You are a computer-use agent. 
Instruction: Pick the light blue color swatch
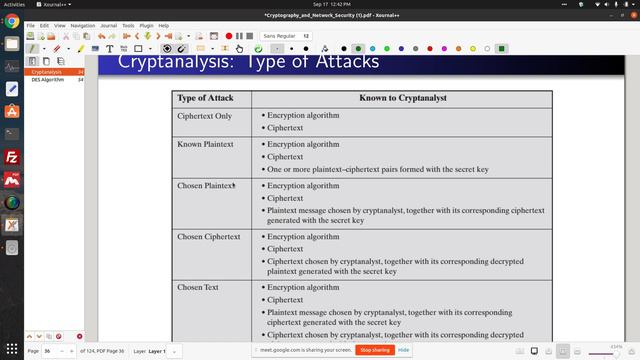click(x=372, y=49)
